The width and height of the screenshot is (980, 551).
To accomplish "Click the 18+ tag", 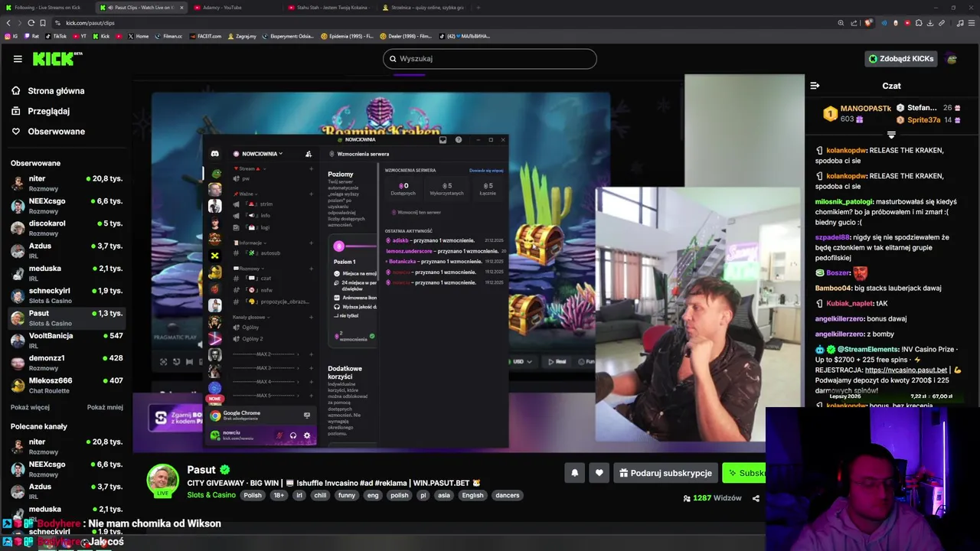I will (x=279, y=495).
